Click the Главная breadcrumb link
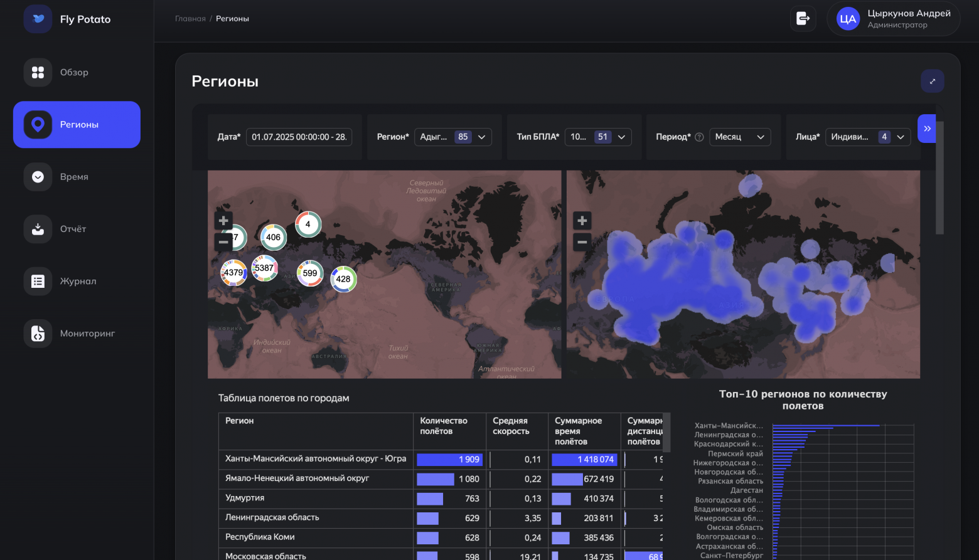The height and width of the screenshot is (560, 979). (x=190, y=19)
